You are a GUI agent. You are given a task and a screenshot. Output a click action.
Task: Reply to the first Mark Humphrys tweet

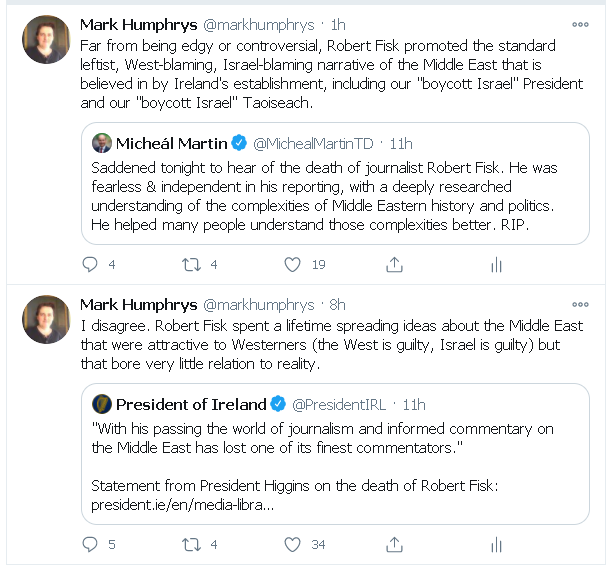point(90,265)
